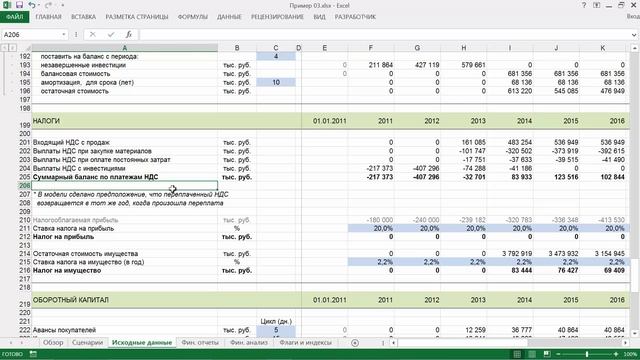Open ribbon display options icon

pos(596,5)
